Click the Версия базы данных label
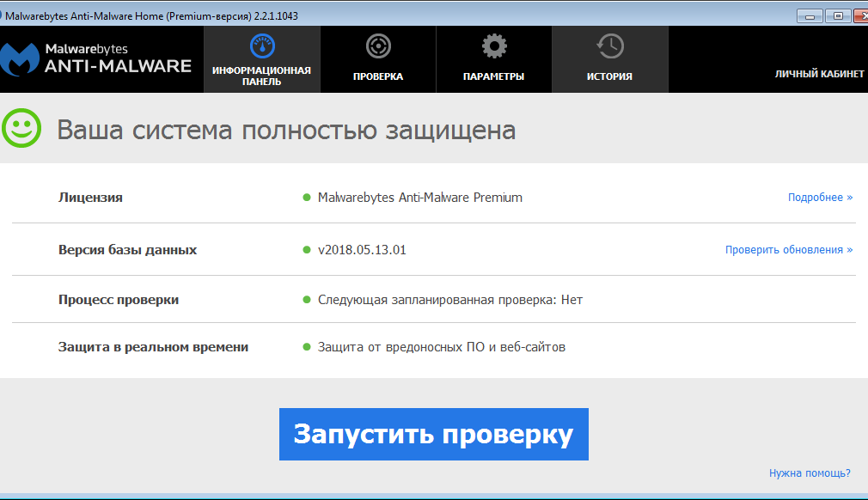 pos(127,250)
